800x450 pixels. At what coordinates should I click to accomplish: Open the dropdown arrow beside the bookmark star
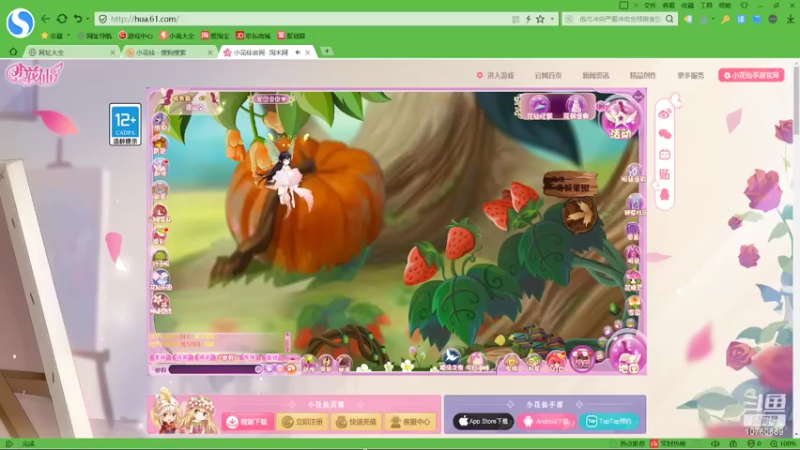[552, 19]
